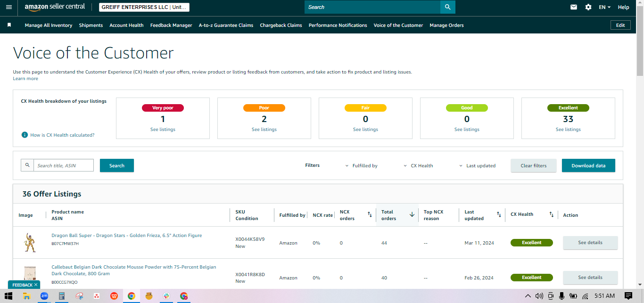Open Shipments menu item

[91, 25]
